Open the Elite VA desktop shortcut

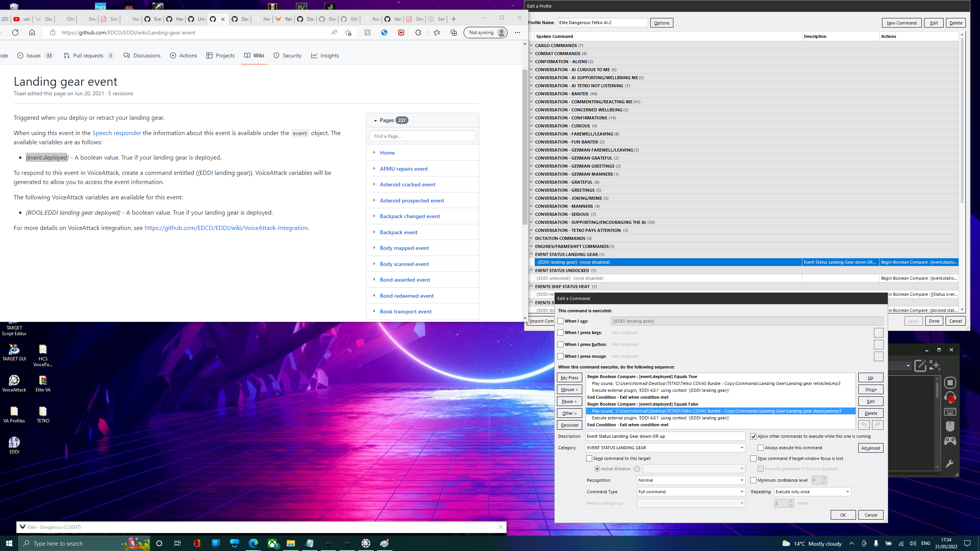[43, 383]
